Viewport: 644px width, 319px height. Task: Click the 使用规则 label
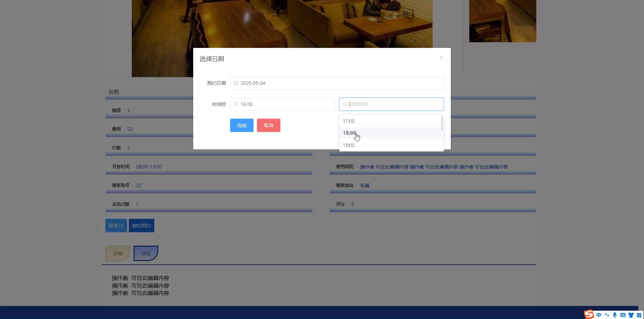click(345, 167)
